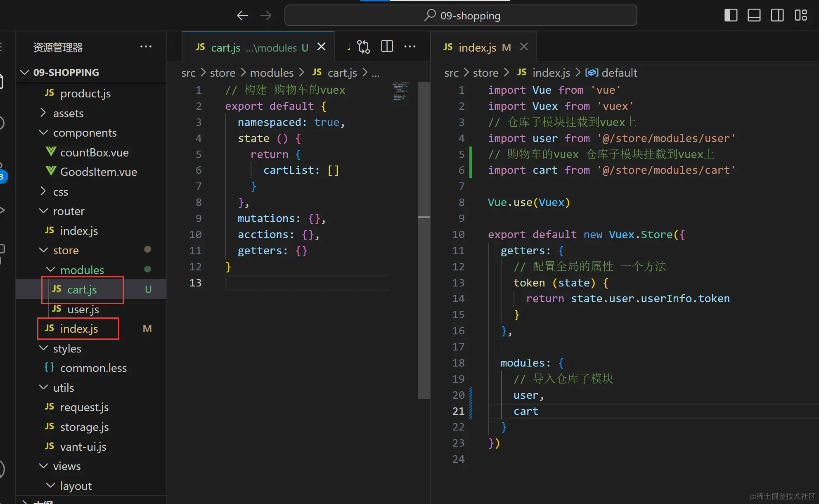Screen dimensions: 819x504
Task: Click modules breadcrumb in cart.js editor
Action: (x=272, y=73)
